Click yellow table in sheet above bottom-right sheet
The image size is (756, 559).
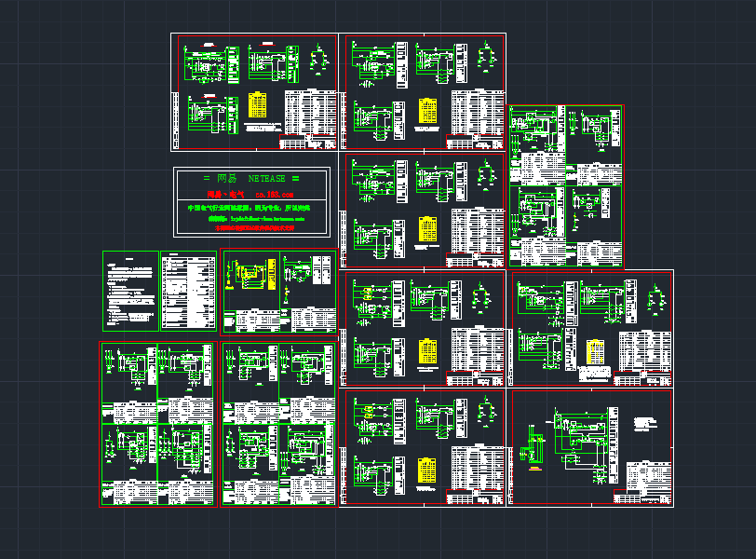click(x=593, y=350)
